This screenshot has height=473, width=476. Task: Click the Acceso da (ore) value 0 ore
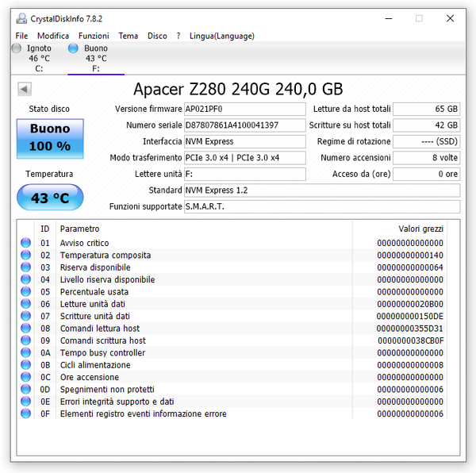coord(427,174)
